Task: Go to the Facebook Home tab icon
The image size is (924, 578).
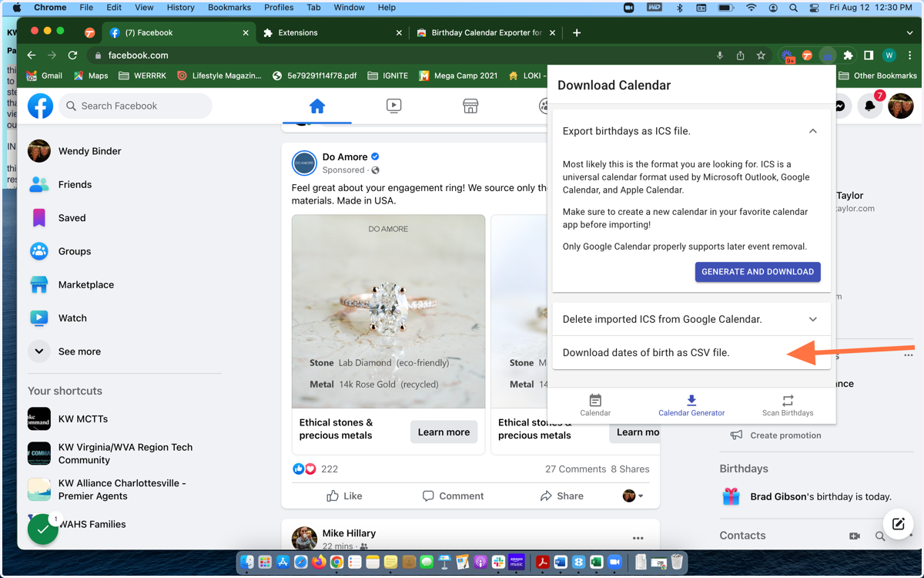Action: coord(317,106)
